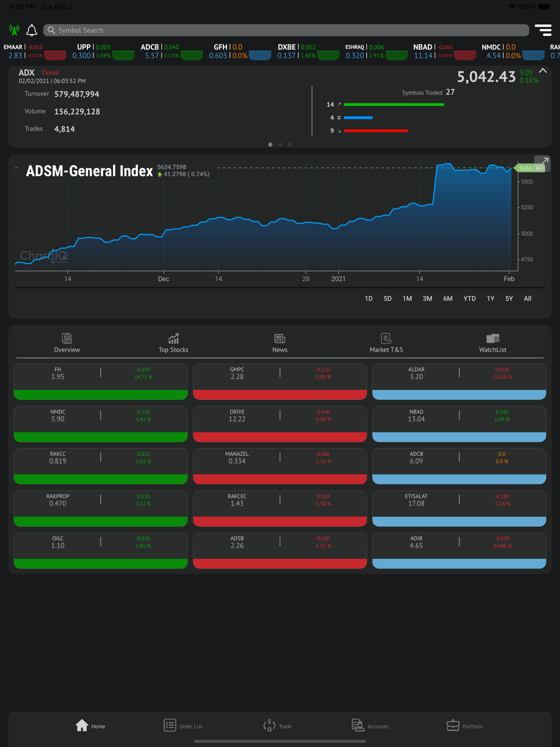Viewport: 560px width, 747px height.
Task: Tap the green live connection antenna icon
Action: (14, 30)
